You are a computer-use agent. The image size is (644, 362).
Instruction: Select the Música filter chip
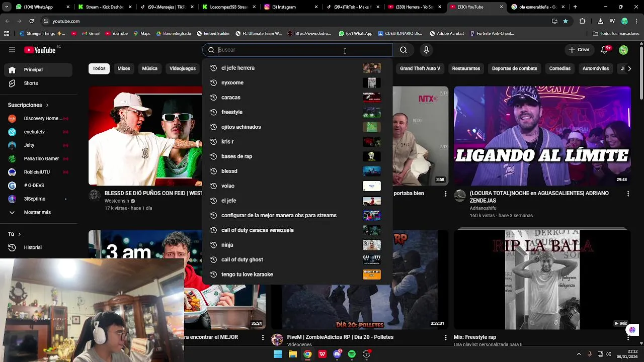(149, 68)
